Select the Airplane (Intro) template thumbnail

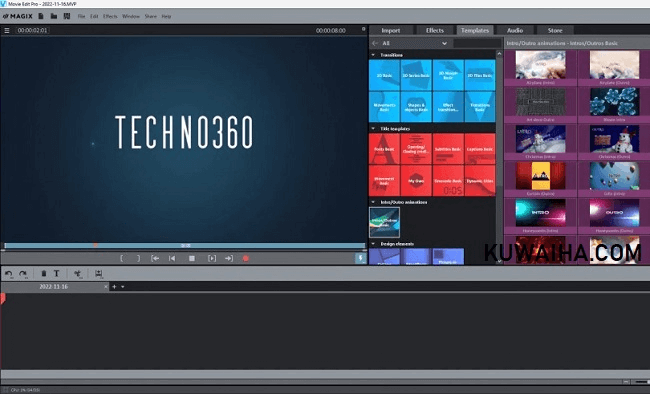[541, 66]
